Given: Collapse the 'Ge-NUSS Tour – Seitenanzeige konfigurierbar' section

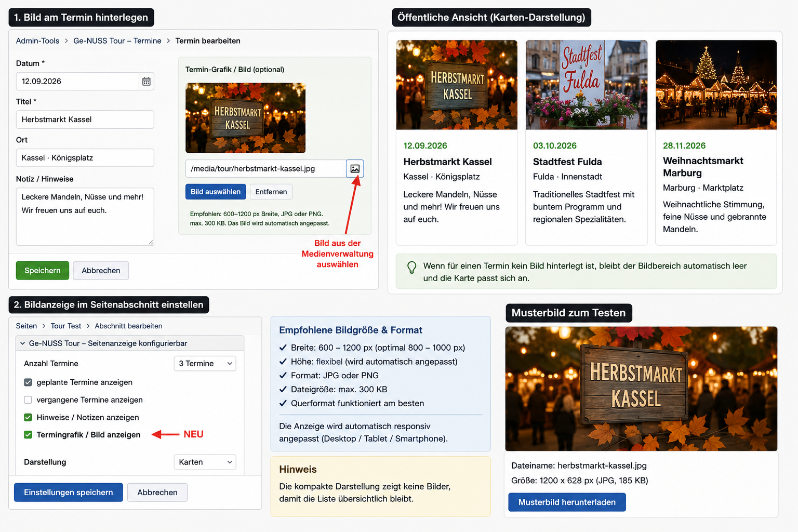Looking at the screenshot, I should click(x=130, y=343).
